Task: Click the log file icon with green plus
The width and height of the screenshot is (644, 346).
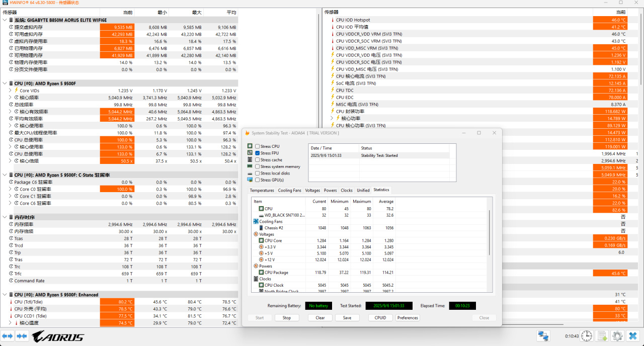Action: click(602, 336)
